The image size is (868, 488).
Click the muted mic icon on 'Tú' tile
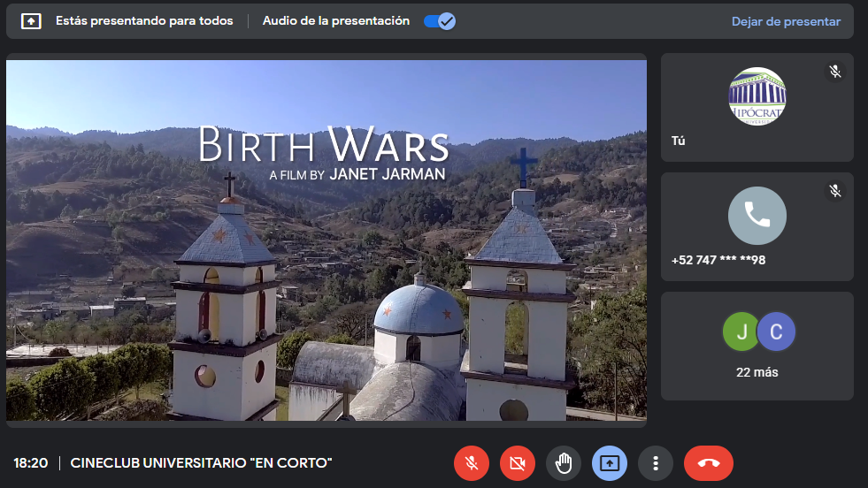click(x=834, y=72)
